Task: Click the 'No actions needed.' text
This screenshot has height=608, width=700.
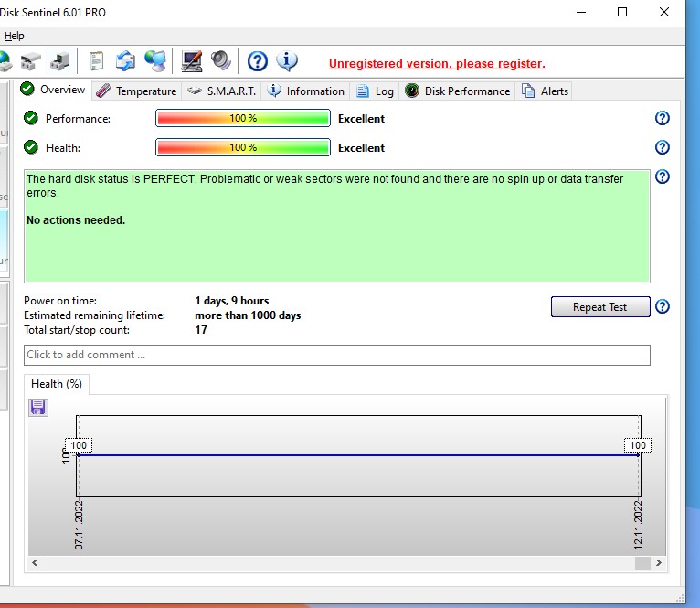Action: point(76,220)
